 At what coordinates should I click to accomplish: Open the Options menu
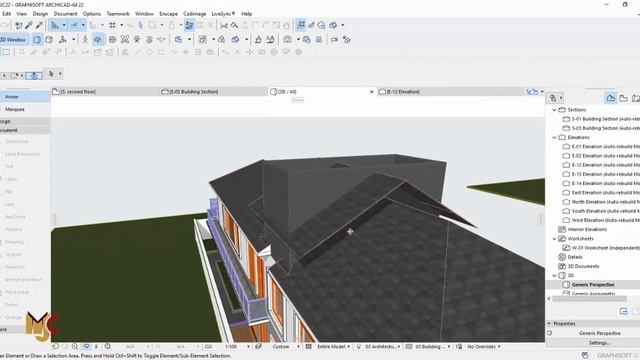(91, 13)
